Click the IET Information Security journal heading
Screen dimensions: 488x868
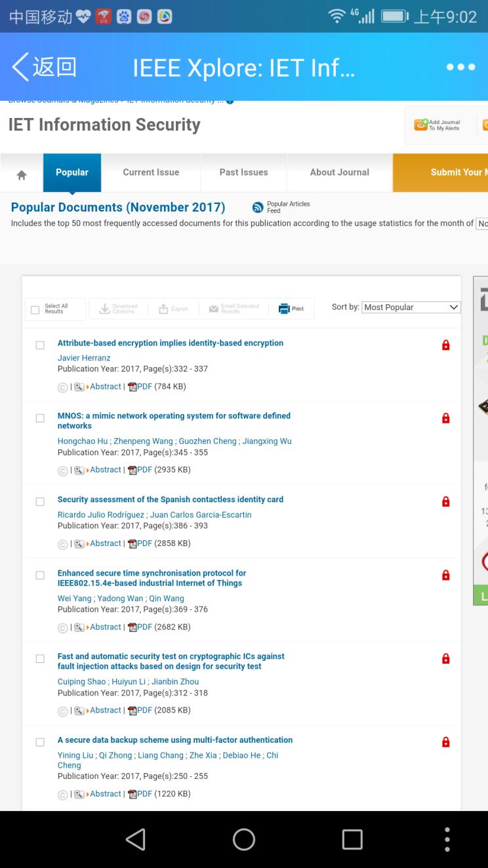[x=104, y=125]
